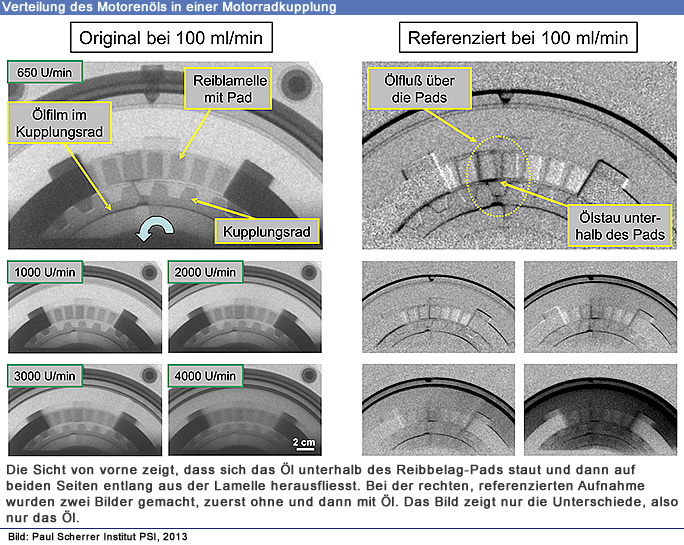Image resolution: width=684 pixels, height=545 pixels.
Task: Click the 'Ölstau unterhalb des Pads' annotation
Action: [619, 226]
